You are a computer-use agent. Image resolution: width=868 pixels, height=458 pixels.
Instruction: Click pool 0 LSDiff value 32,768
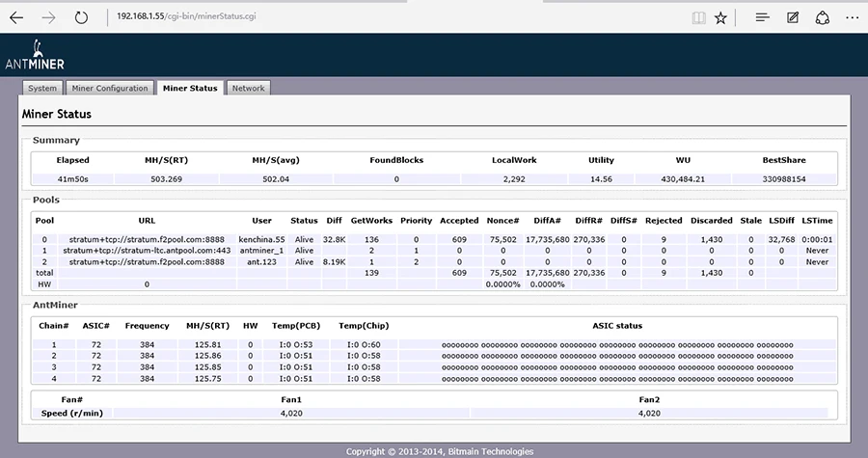[781, 239]
